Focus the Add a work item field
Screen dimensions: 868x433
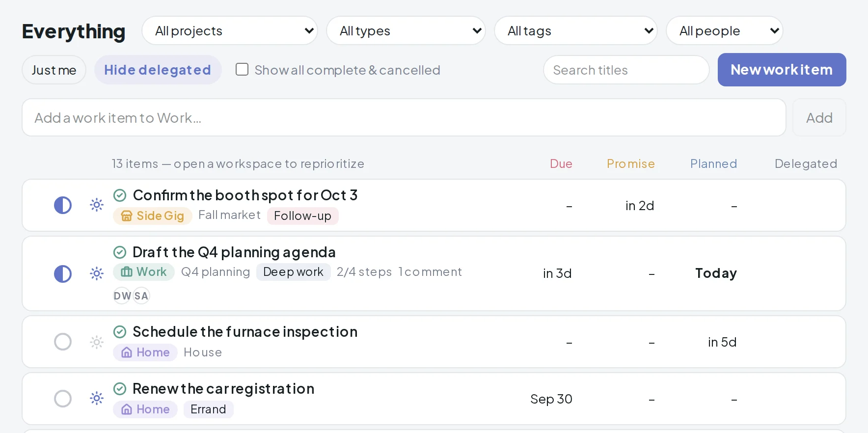(404, 118)
